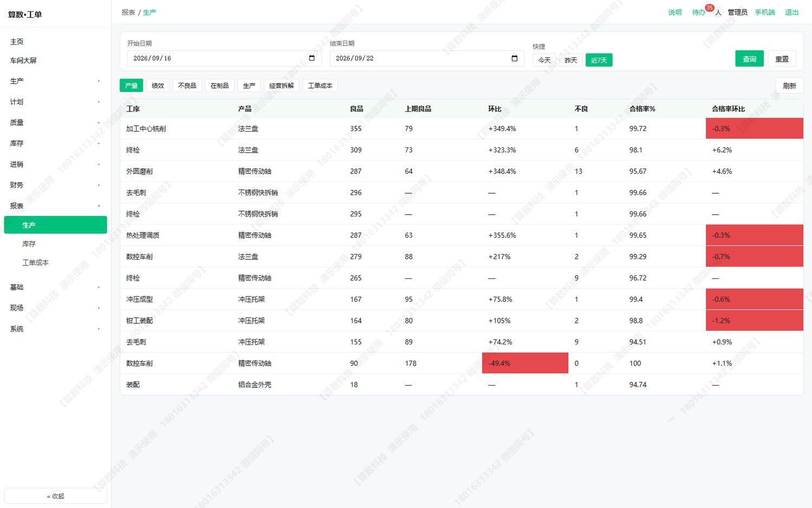812x508 pixels.
Task: Switch to the 产量 tab
Action: coord(132,86)
